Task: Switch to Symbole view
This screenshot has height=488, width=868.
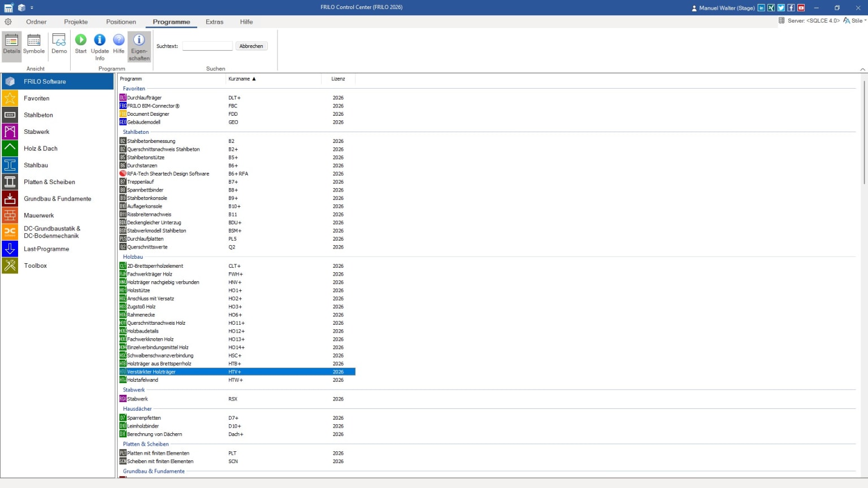Action: coord(34,45)
